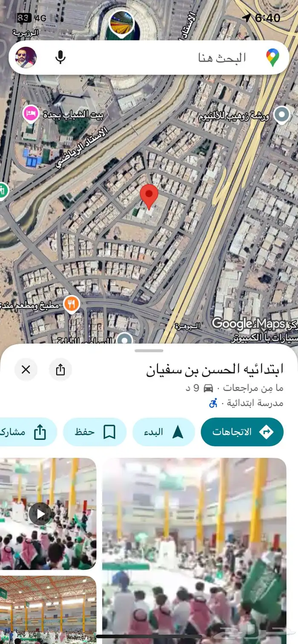Close the place details card

point(26,370)
